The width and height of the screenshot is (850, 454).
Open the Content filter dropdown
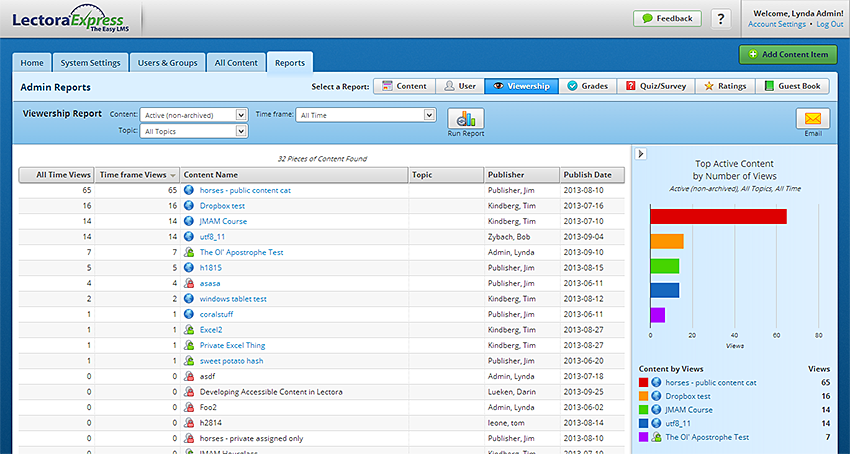tap(194, 115)
